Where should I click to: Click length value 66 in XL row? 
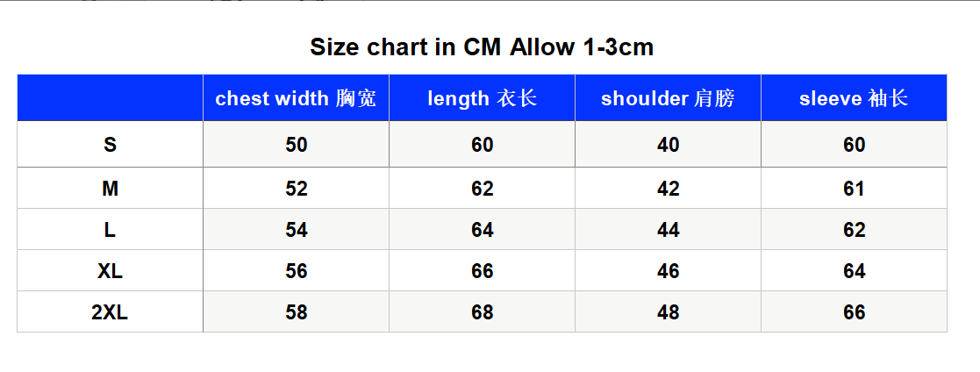click(482, 271)
